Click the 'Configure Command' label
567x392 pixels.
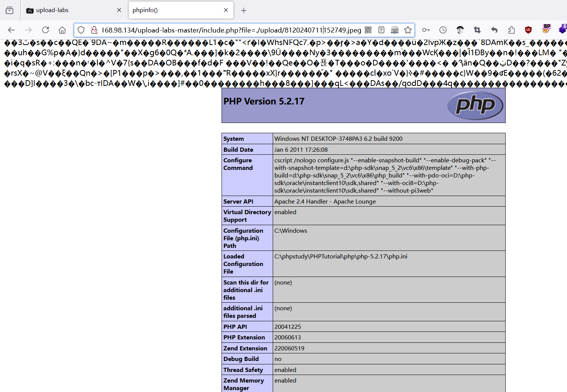point(238,164)
